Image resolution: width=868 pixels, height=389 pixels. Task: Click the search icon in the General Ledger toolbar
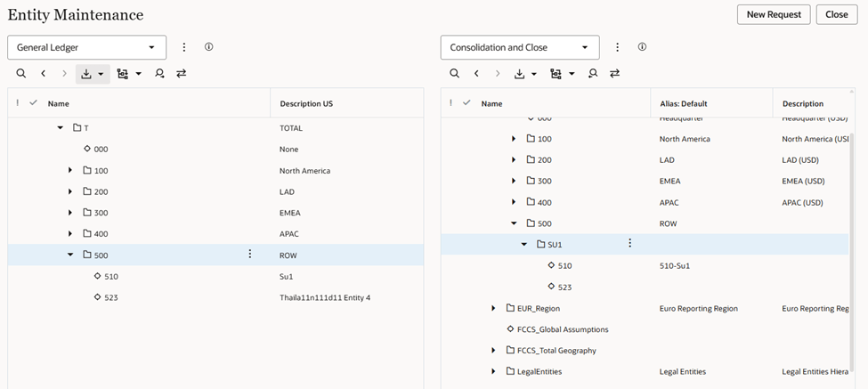21,74
